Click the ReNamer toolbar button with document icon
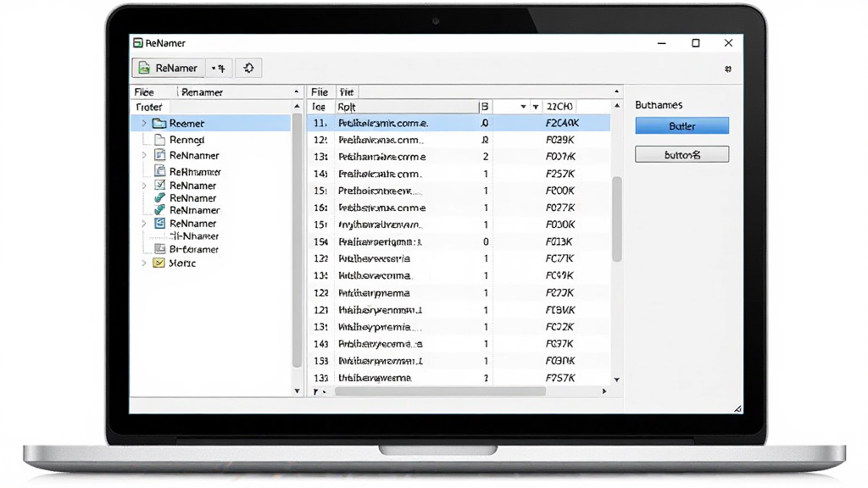The height and width of the screenshot is (488, 868). (x=169, y=68)
